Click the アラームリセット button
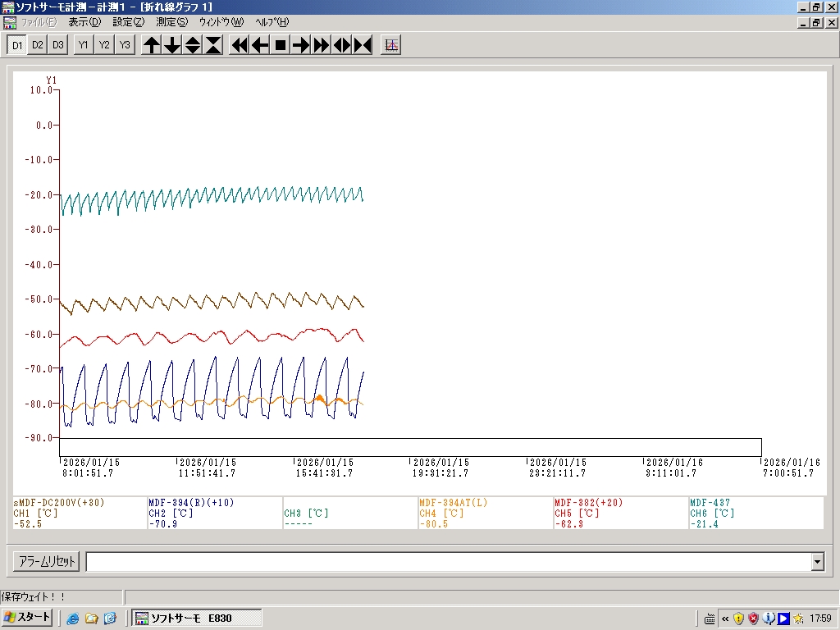 pos(46,562)
